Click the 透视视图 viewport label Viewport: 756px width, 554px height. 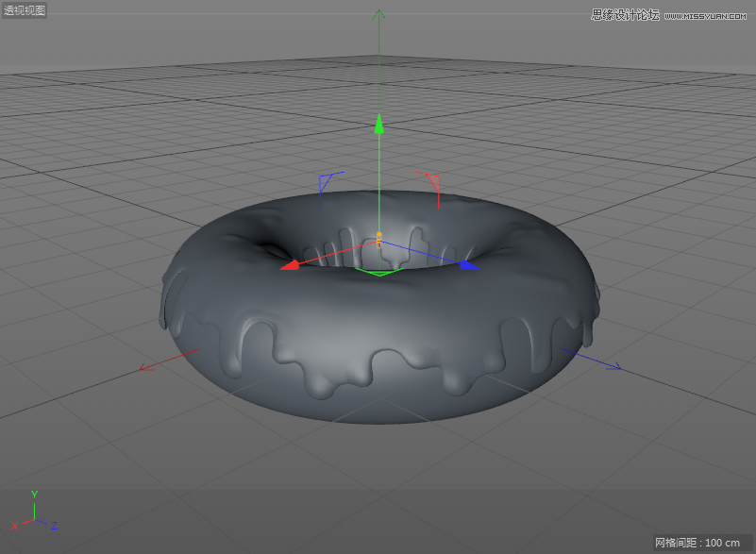tap(24, 10)
